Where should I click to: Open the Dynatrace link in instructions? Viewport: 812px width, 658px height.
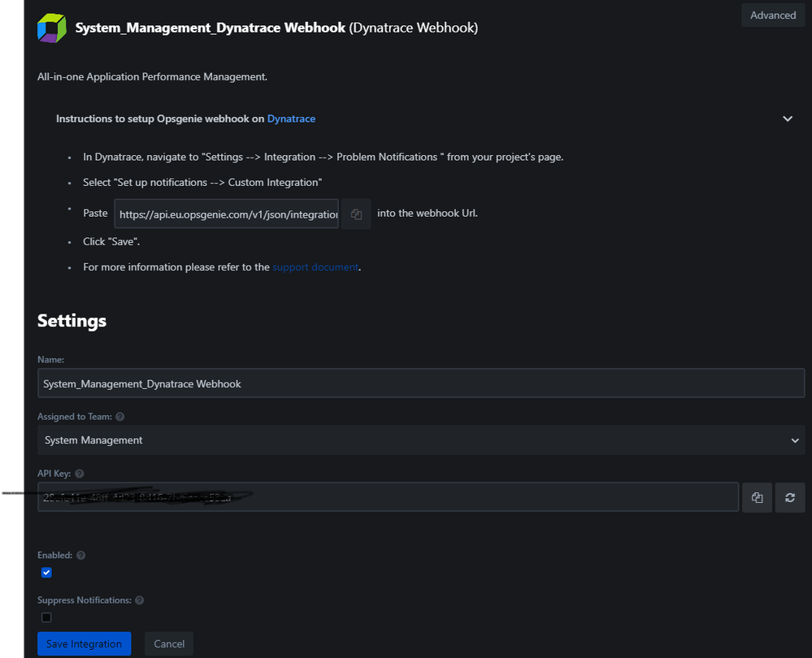point(291,119)
